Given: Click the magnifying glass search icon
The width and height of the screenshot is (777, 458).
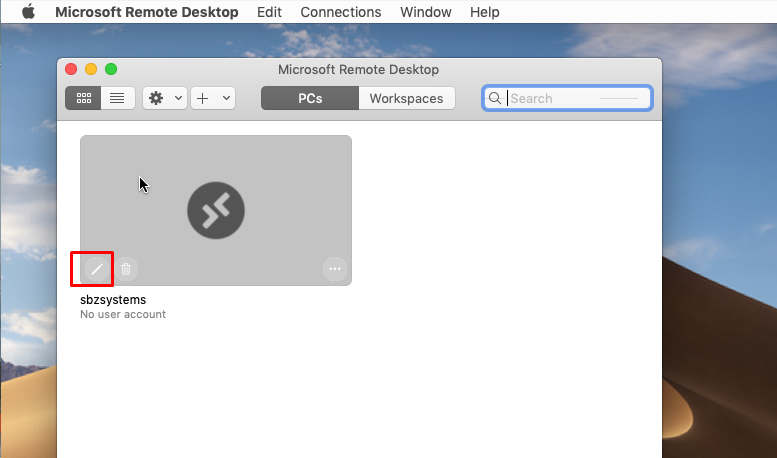Looking at the screenshot, I should [x=495, y=98].
